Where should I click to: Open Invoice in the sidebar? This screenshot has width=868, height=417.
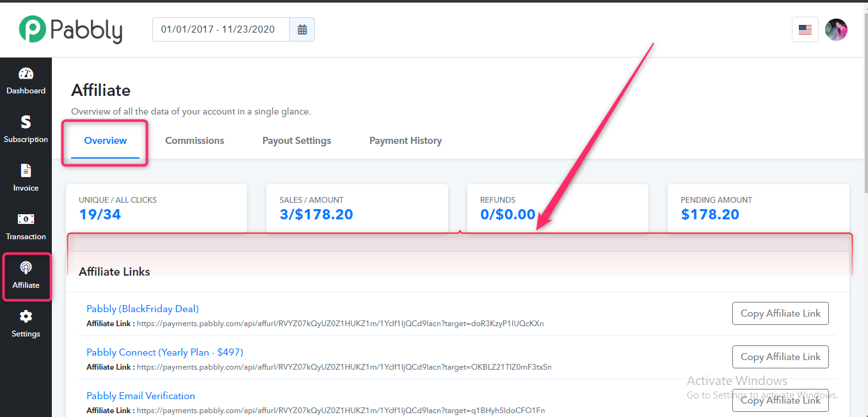pos(26,178)
